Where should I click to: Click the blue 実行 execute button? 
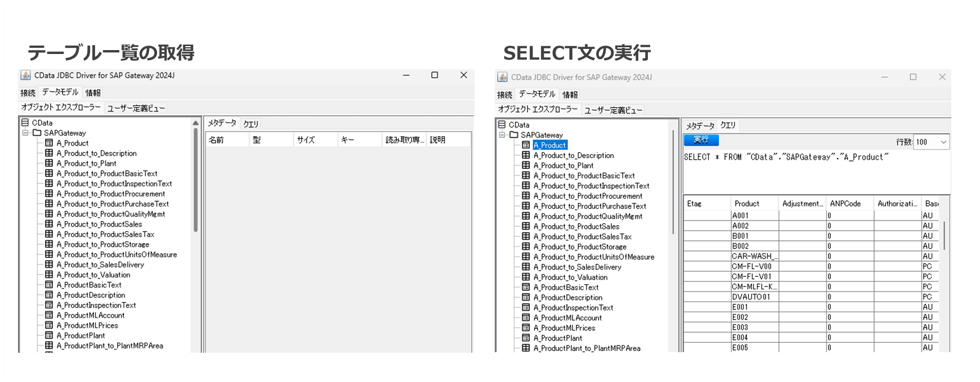[x=701, y=140]
